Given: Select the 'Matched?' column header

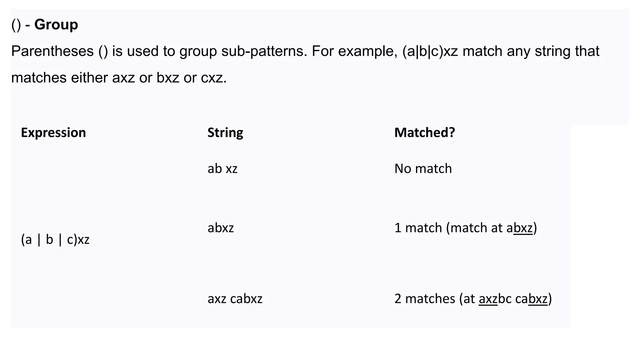Looking at the screenshot, I should pyautogui.click(x=425, y=133).
